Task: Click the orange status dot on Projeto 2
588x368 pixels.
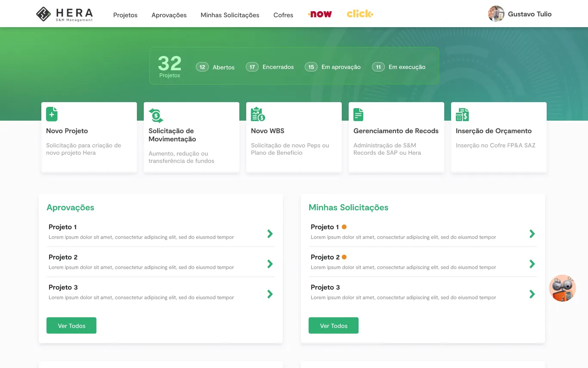Action: (x=344, y=257)
